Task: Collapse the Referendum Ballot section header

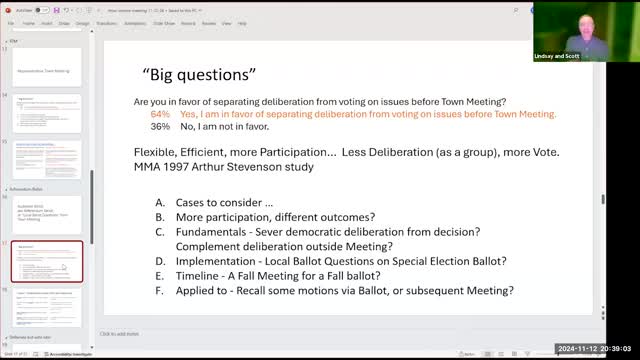Action: pos(6,189)
